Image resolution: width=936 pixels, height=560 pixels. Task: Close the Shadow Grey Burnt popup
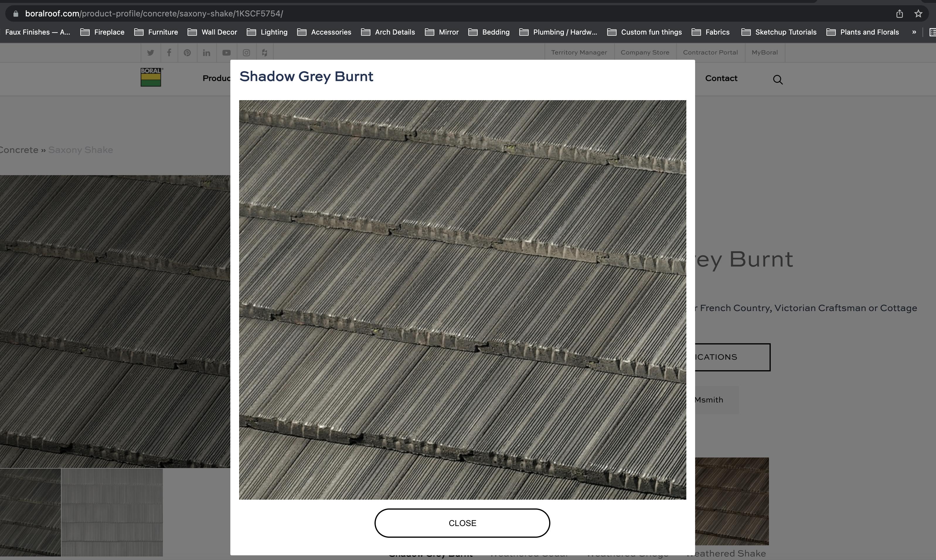click(462, 523)
